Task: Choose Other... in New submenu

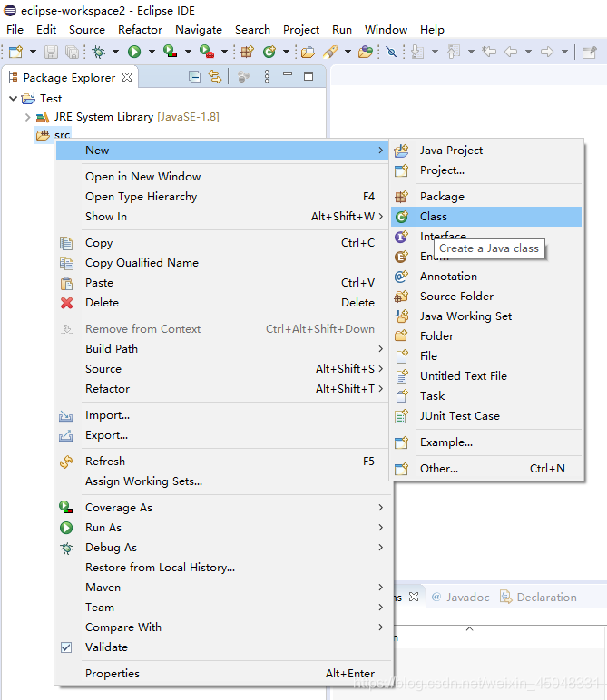Action: click(x=486, y=468)
